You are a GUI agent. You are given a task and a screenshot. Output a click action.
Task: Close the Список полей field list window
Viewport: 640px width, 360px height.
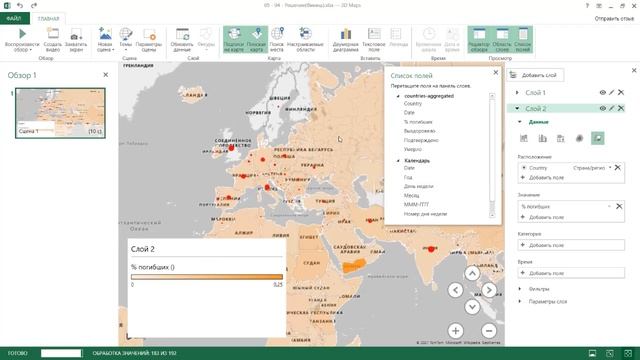pyautogui.click(x=496, y=72)
